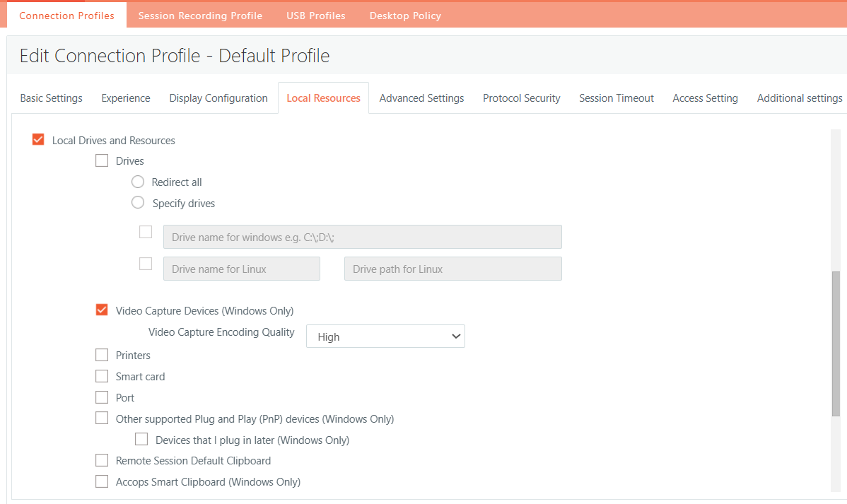This screenshot has width=847, height=504.
Task: Click the vertical scrollbar thumb
Action: click(x=836, y=343)
